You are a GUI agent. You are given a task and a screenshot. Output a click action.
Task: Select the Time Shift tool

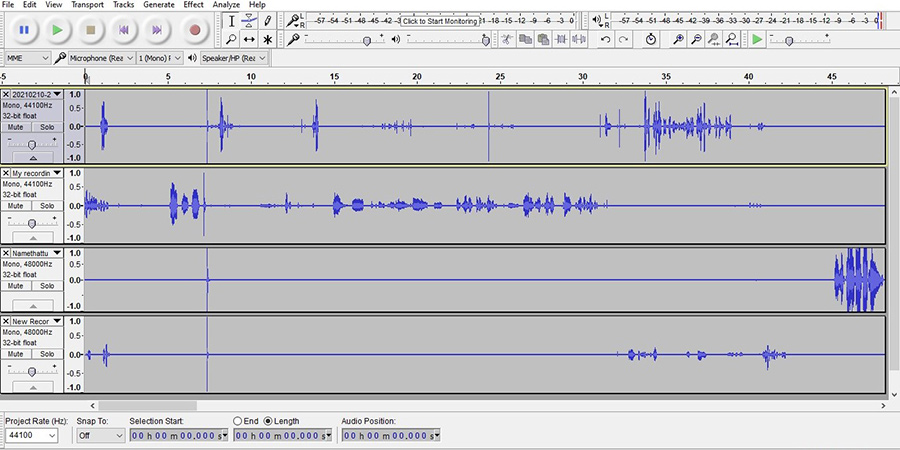249,40
